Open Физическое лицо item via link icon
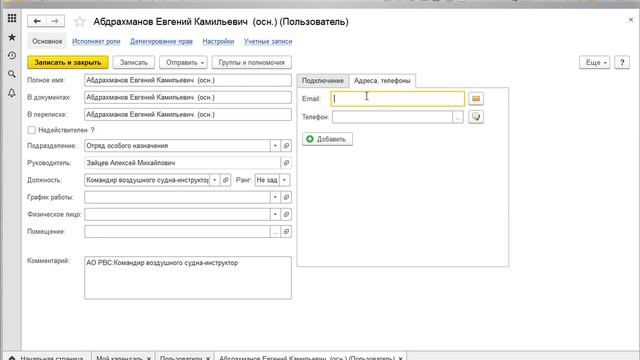 coord(286,214)
